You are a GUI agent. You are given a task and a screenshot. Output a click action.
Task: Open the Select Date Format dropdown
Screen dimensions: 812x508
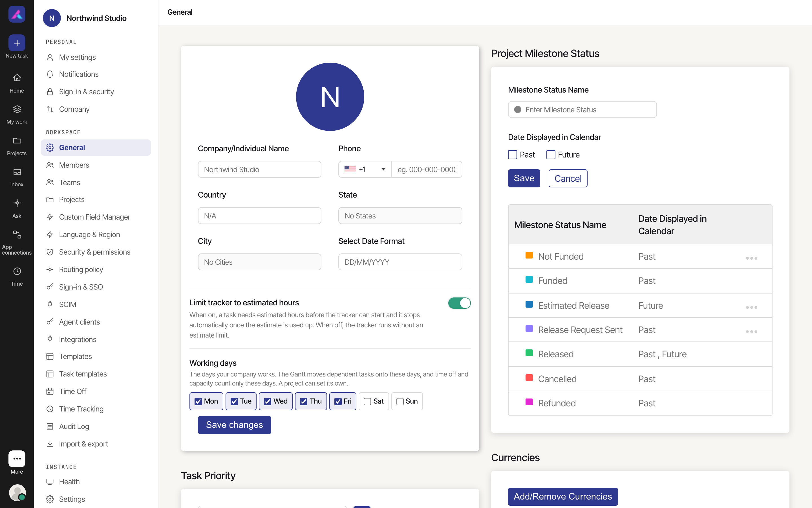pos(400,262)
